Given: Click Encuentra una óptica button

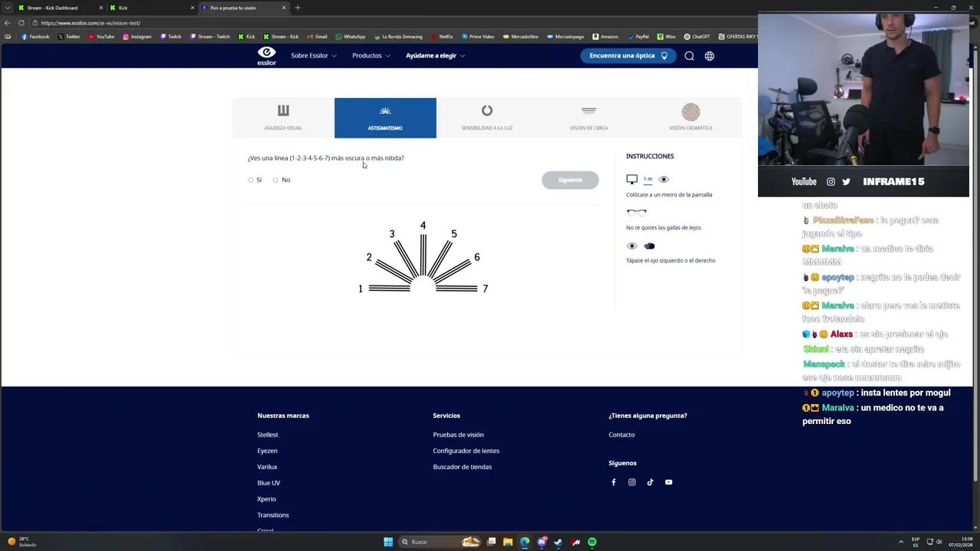Looking at the screenshot, I should click(628, 56).
